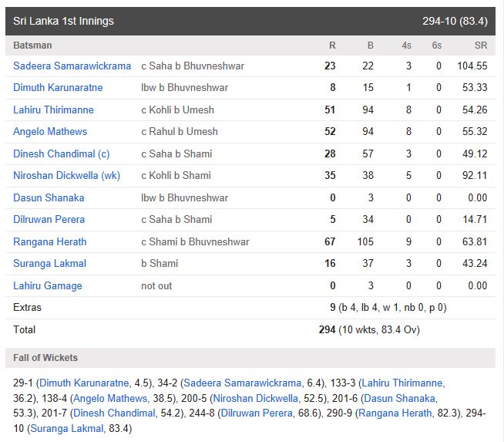Open Lahiru Gamage not-out batsman link
The height and width of the screenshot is (442, 504).
pyautogui.click(x=48, y=285)
